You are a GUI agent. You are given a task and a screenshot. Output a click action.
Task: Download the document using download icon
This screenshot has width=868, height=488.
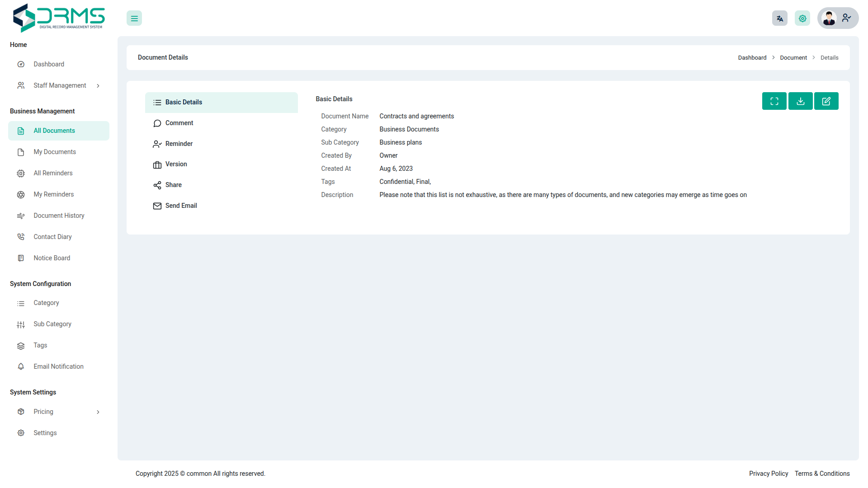pyautogui.click(x=800, y=101)
